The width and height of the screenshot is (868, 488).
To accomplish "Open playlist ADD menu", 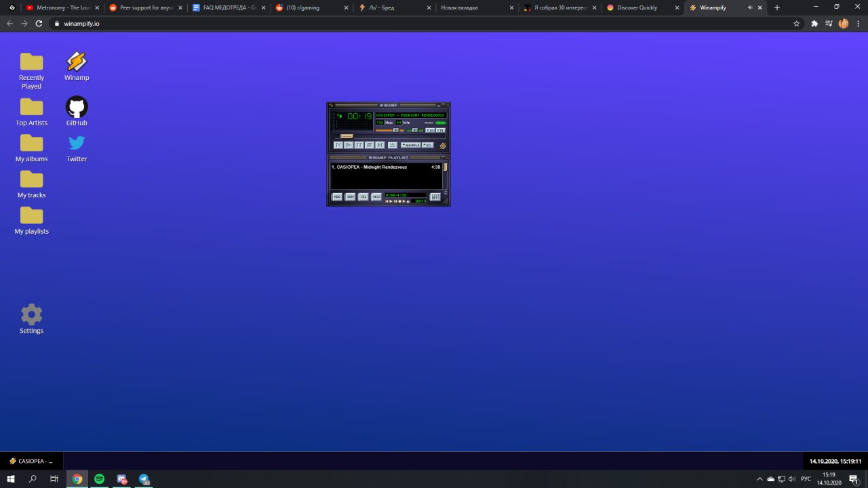I will [337, 197].
